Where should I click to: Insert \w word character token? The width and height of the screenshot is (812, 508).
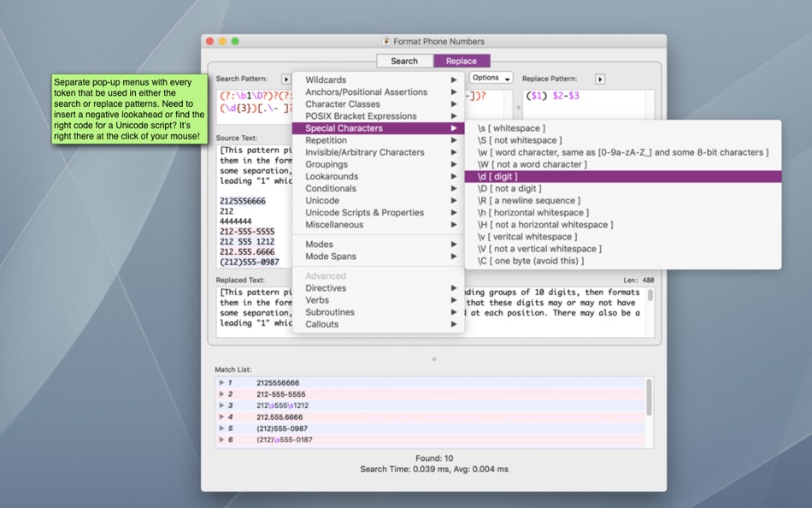click(x=623, y=152)
